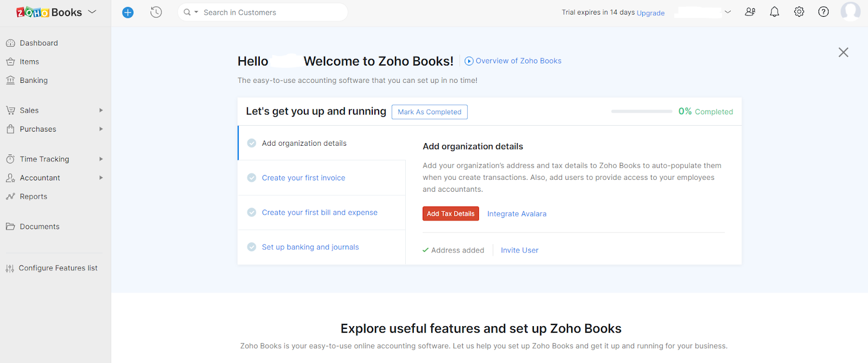Open the referral people icon in header
The width and height of the screenshot is (868, 363).
pos(750,12)
